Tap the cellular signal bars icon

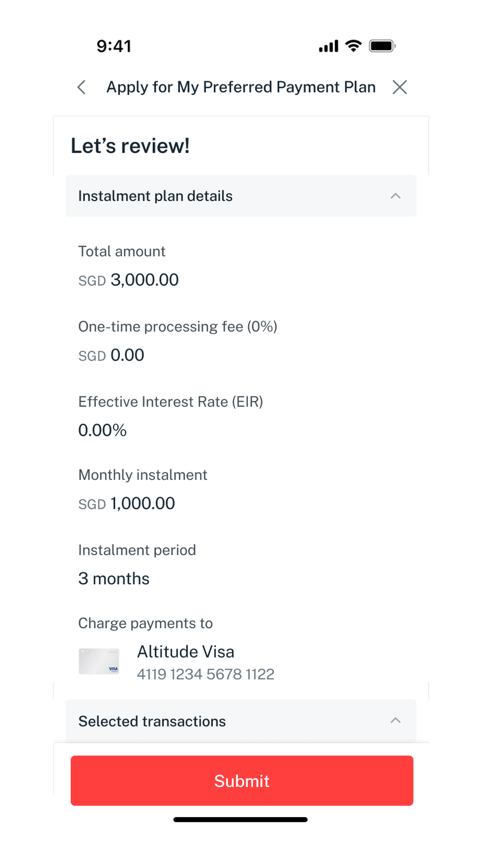(x=328, y=46)
